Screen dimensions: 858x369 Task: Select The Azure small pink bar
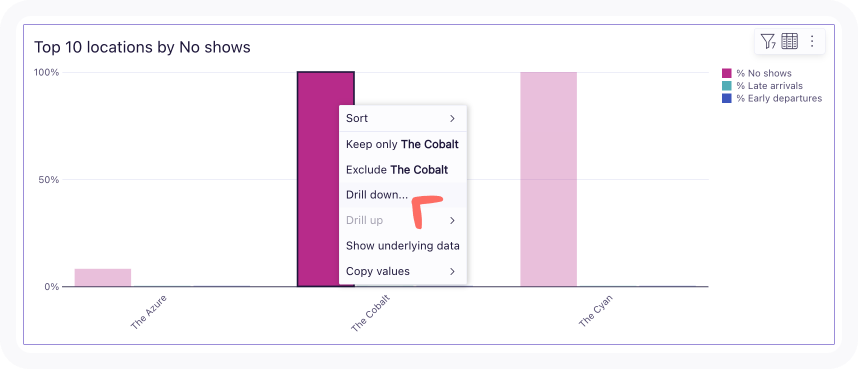click(x=103, y=278)
